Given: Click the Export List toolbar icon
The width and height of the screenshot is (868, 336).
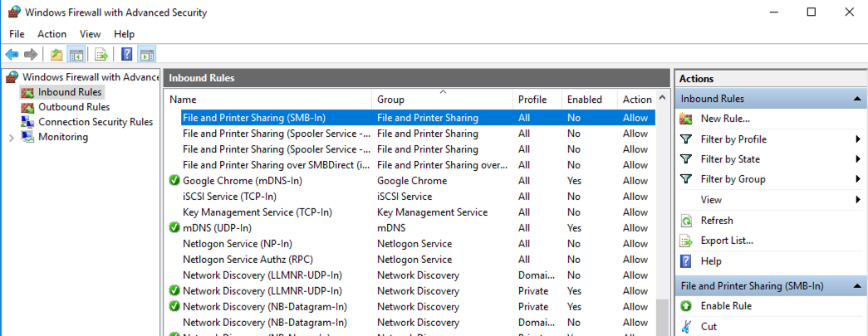Looking at the screenshot, I should pyautogui.click(x=101, y=55).
